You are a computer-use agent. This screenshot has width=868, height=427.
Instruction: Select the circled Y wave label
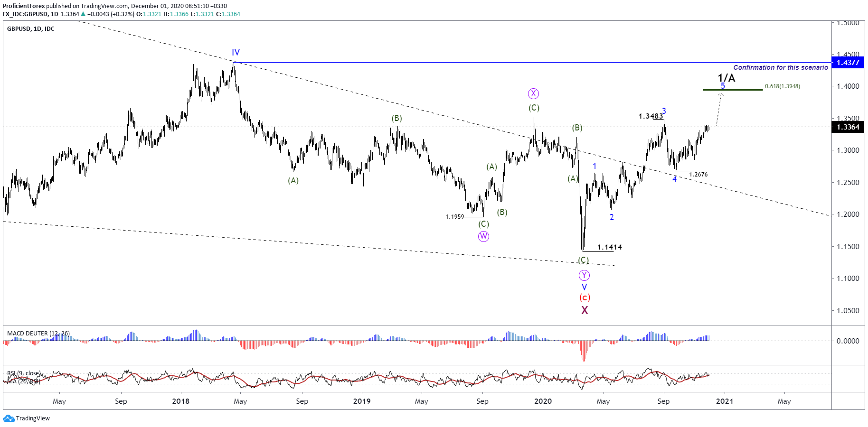[x=584, y=275]
